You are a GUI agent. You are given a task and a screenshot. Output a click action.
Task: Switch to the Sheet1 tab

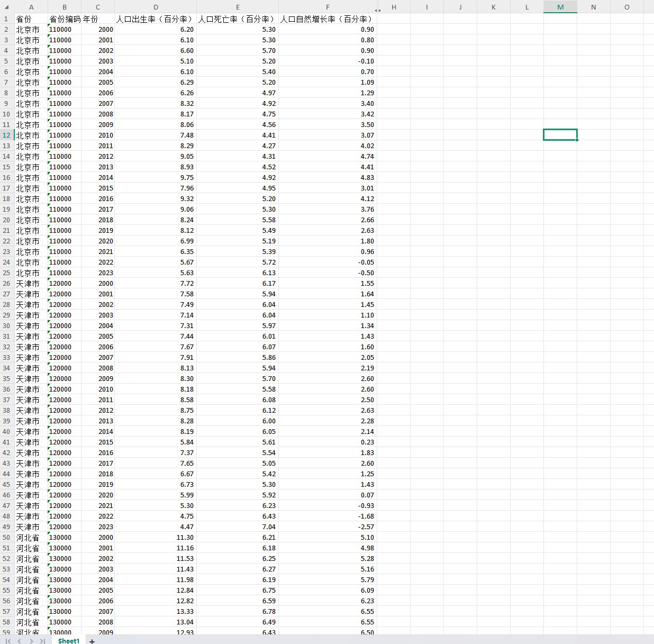[68, 640]
